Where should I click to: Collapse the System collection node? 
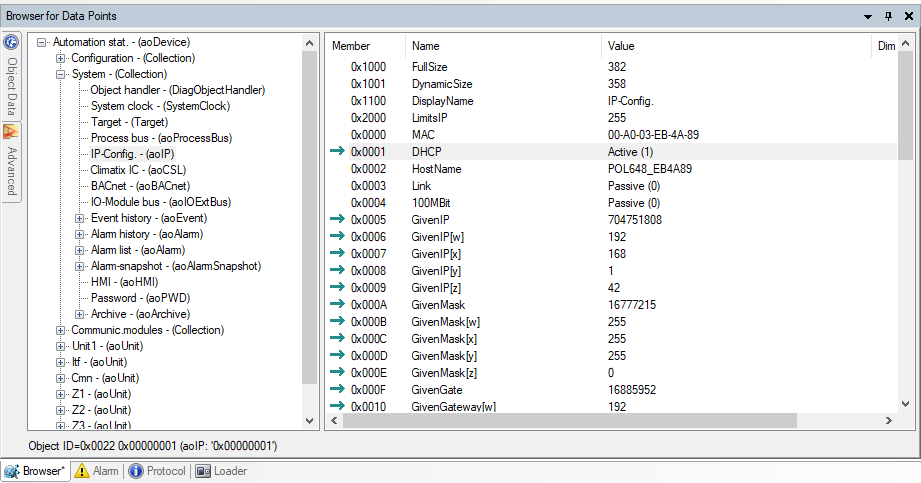[x=60, y=74]
